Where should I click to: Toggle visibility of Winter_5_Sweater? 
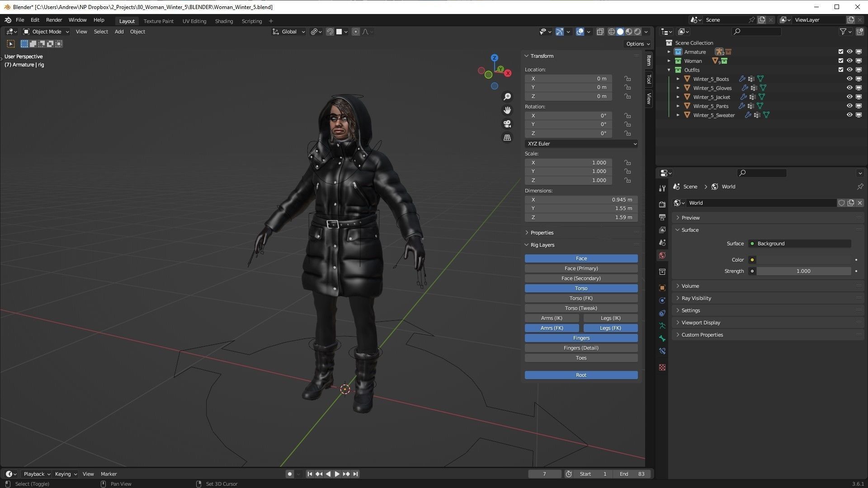[x=849, y=115]
